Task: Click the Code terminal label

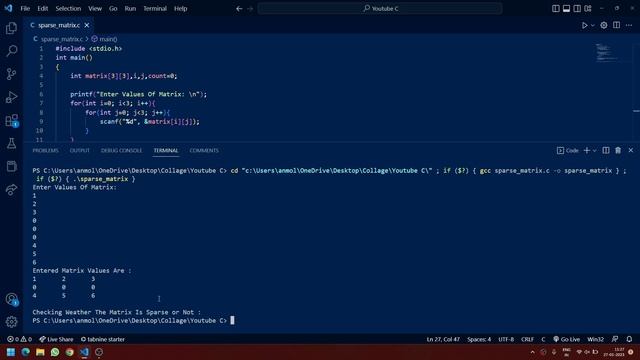Action: tap(568, 151)
